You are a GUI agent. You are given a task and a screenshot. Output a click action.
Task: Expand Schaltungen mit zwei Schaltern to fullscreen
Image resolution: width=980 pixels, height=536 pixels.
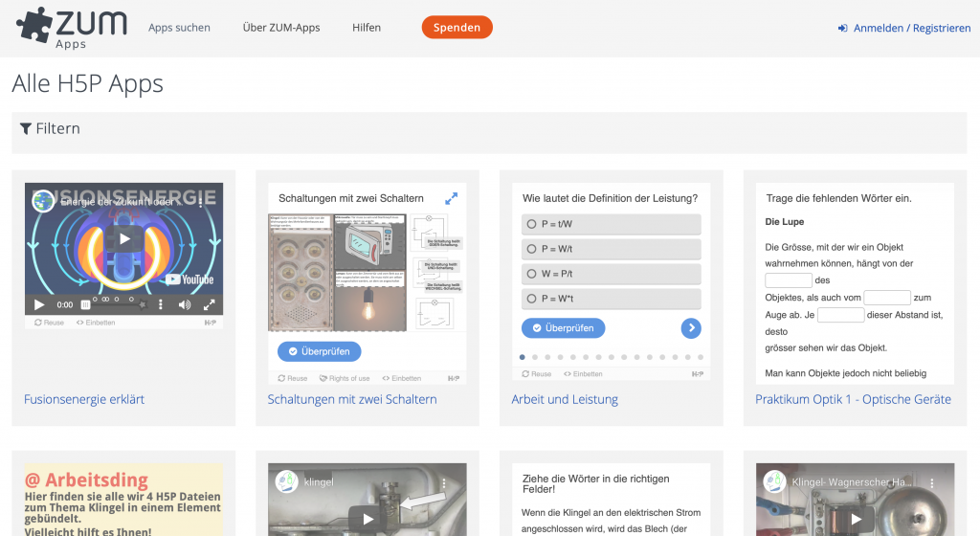[x=452, y=198]
